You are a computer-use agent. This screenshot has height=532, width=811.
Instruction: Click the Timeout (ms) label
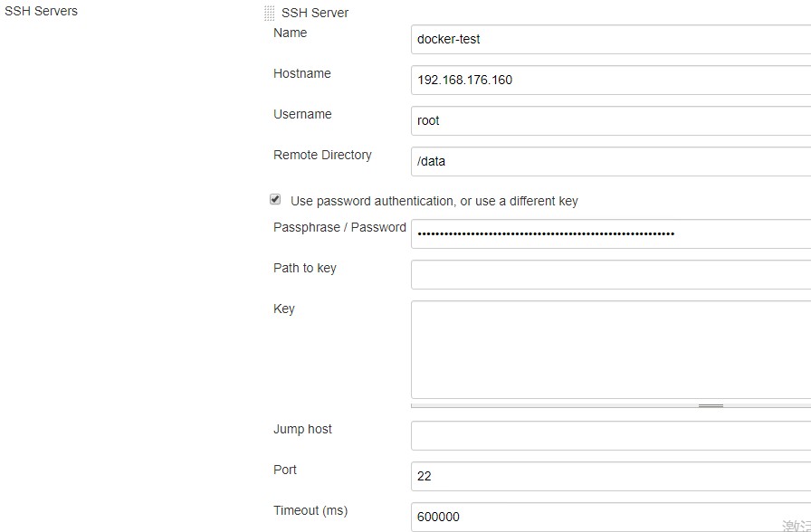(310, 510)
